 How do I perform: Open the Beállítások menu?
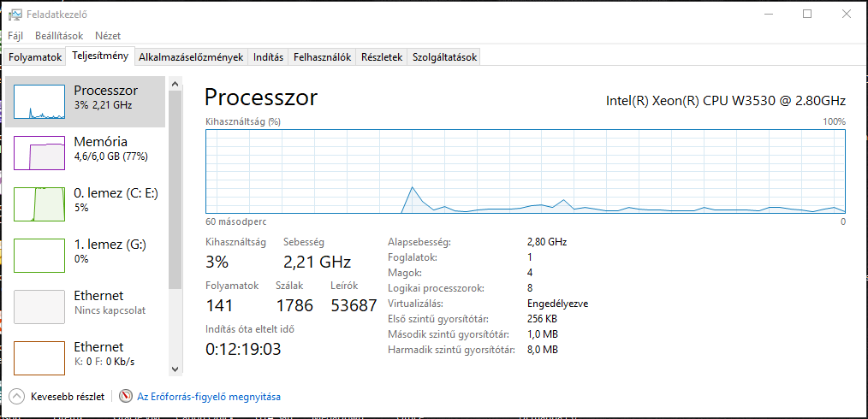tap(59, 36)
